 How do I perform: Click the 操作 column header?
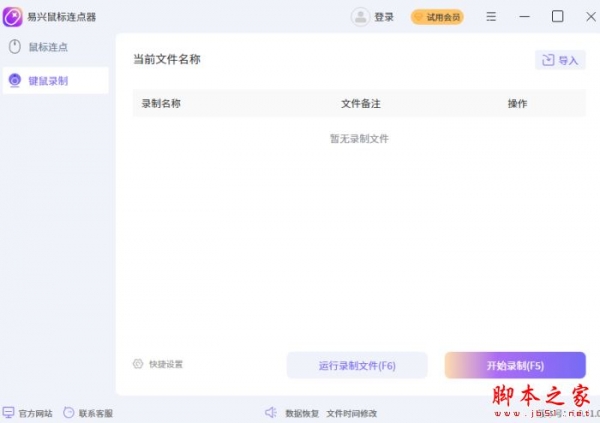(x=517, y=103)
